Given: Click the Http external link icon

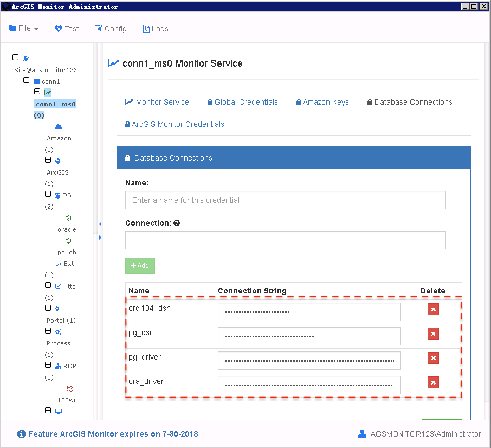Looking at the screenshot, I should 58,286.
